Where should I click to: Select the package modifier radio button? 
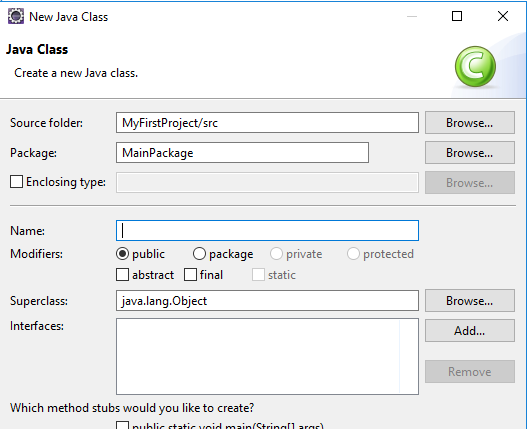(199, 254)
